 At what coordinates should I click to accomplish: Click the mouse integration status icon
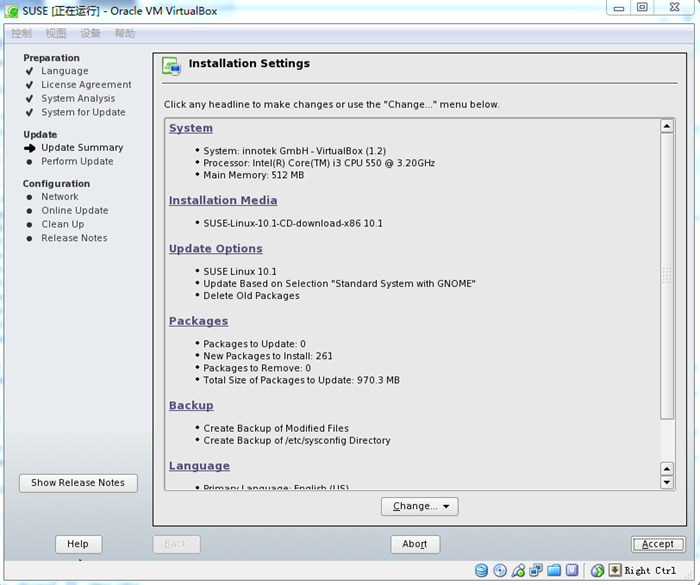[x=597, y=570]
